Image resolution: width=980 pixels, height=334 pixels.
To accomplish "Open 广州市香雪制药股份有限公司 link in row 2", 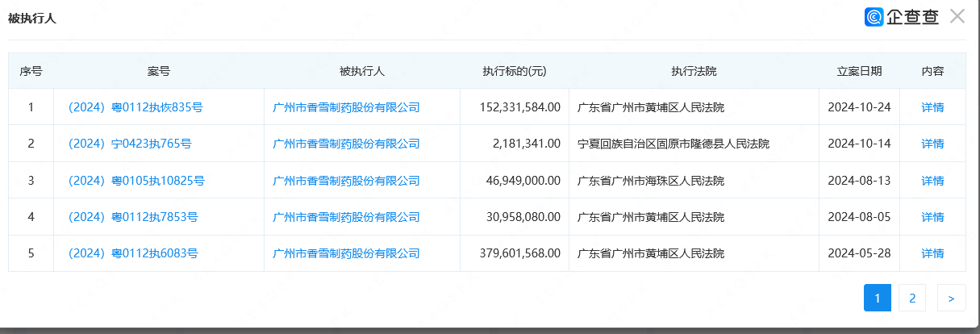I will tap(347, 144).
